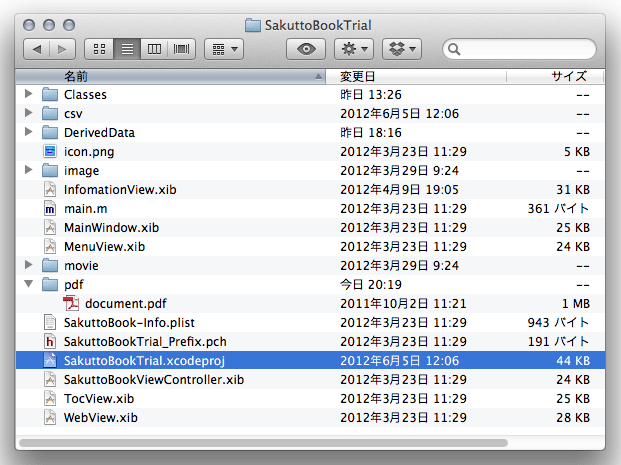Click the date "2011年10月2日 11:21"
Image resolution: width=621 pixels, height=465 pixels.
coord(403,304)
